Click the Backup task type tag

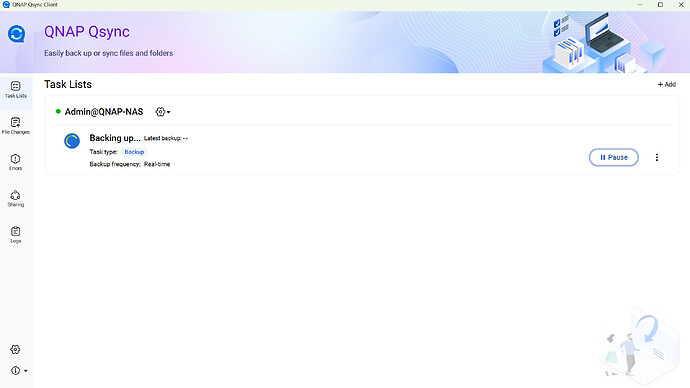(x=134, y=152)
